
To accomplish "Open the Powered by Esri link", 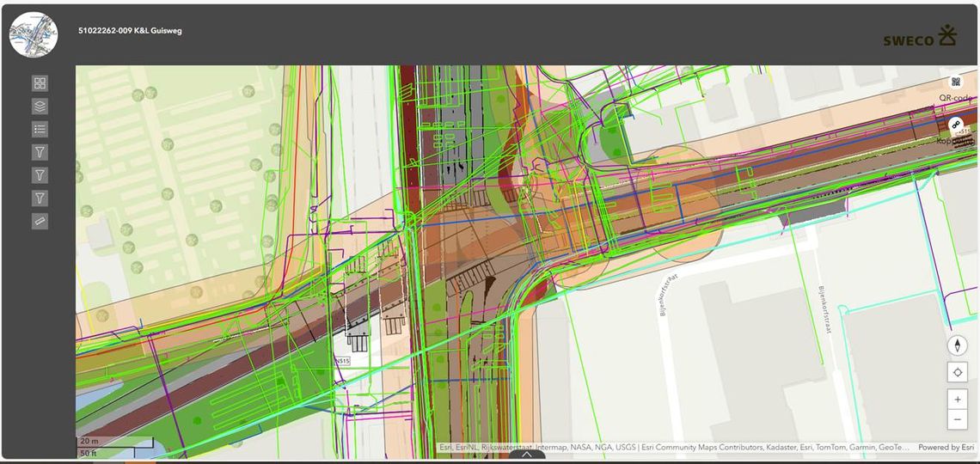I will click(946, 448).
